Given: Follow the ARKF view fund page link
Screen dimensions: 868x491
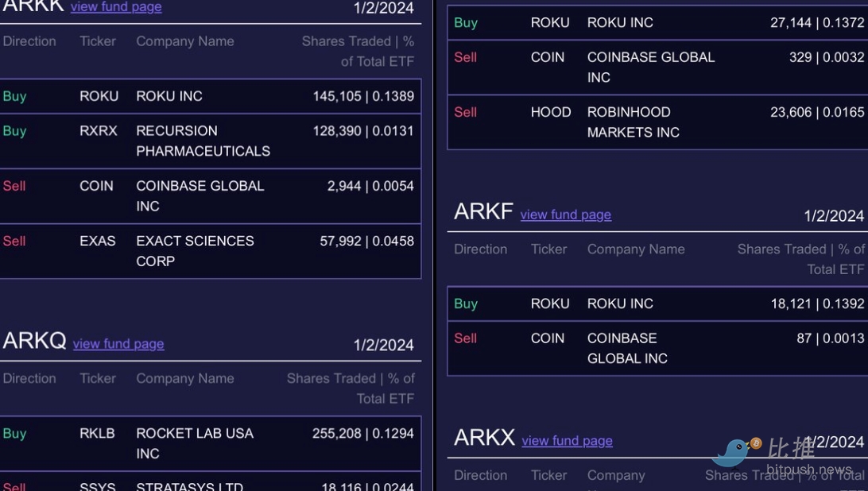Looking at the screenshot, I should (565, 215).
